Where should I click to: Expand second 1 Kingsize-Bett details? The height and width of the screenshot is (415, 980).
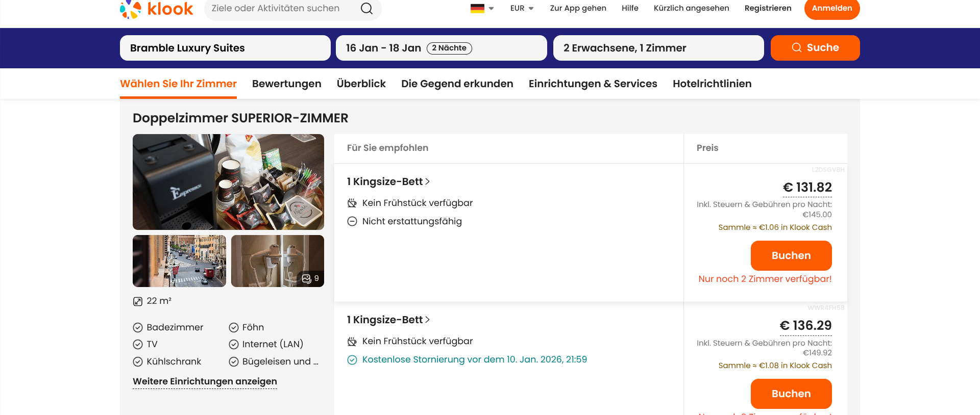(x=388, y=320)
